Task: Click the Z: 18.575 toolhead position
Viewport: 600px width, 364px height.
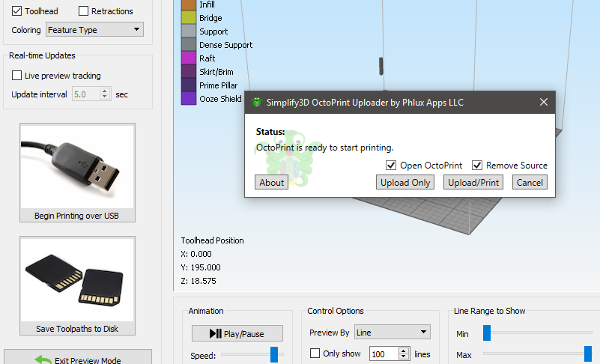Action: [199, 281]
